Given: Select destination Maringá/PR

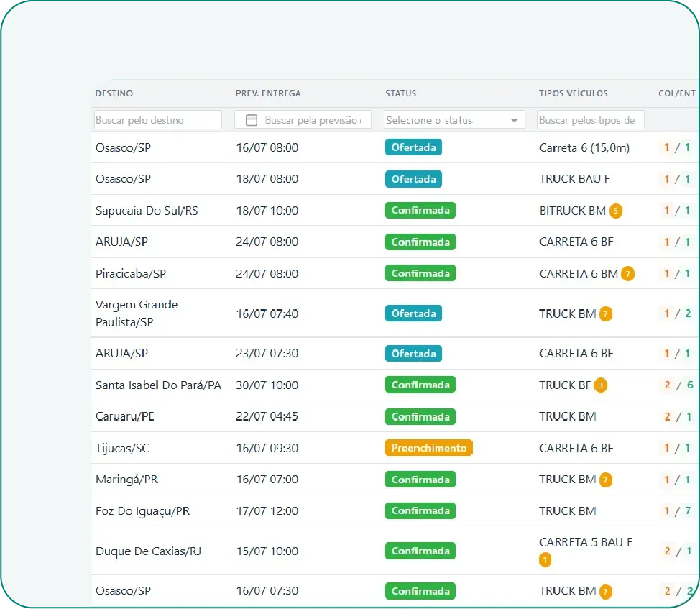Looking at the screenshot, I should (126, 480).
